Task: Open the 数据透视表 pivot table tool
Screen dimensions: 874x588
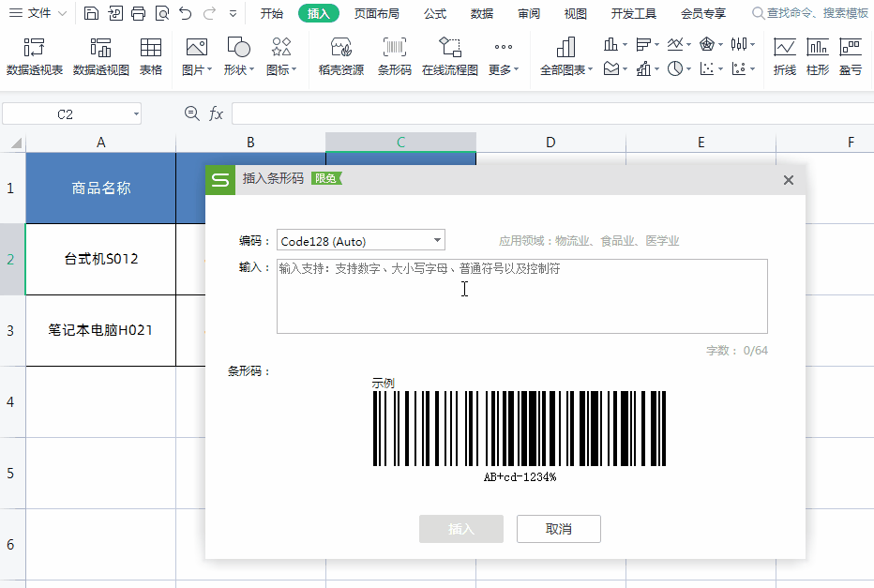Action: 35,56
